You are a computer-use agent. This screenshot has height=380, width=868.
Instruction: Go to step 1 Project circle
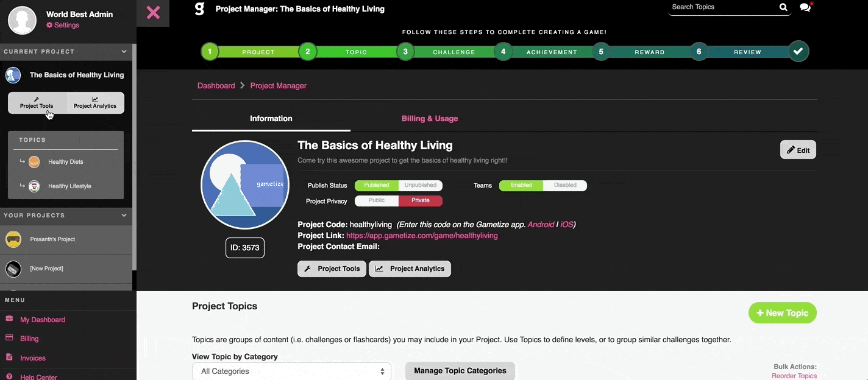210,52
